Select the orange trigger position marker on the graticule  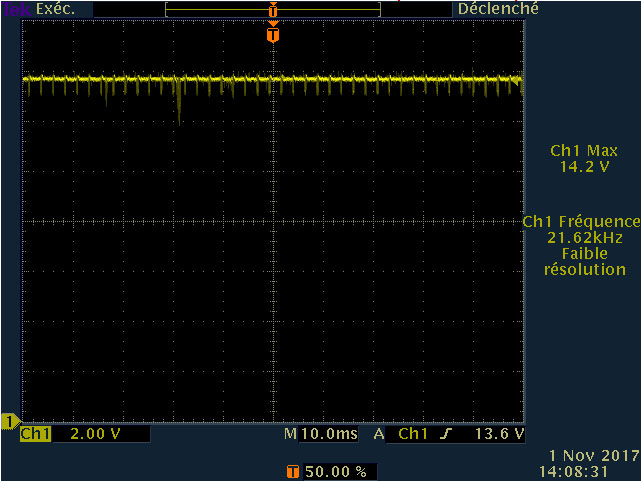[x=273, y=33]
